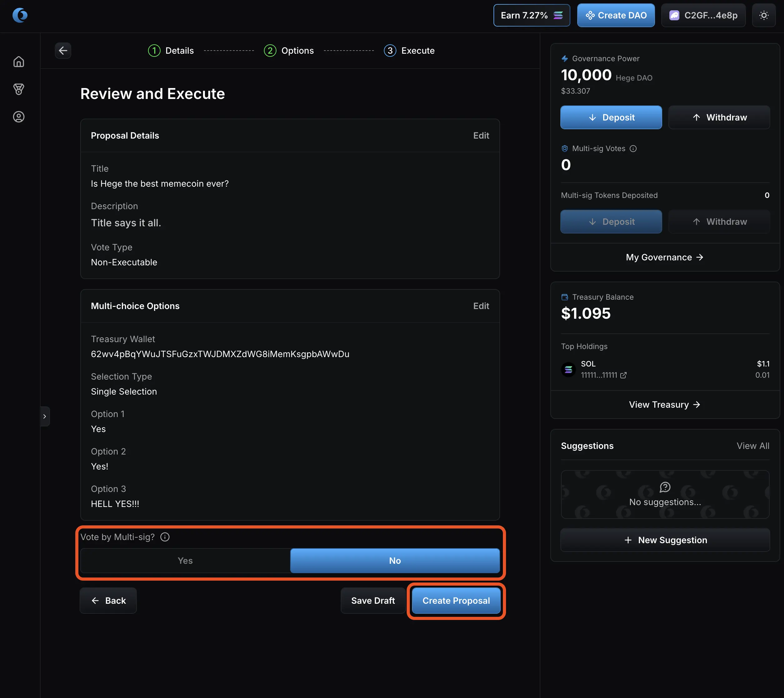Click info icon next to Vote by Multi-sig

(165, 537)
